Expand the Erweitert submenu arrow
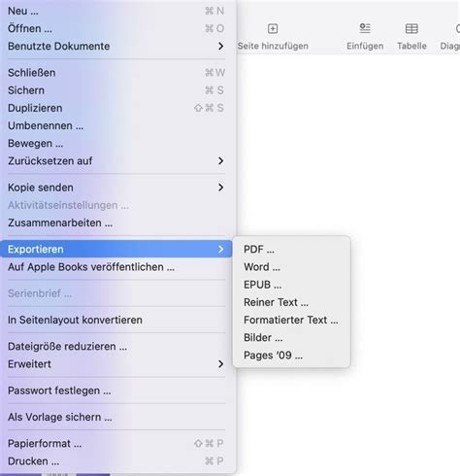Image resolution: width=460 pixels, height=476 pixels. [220, 364]
